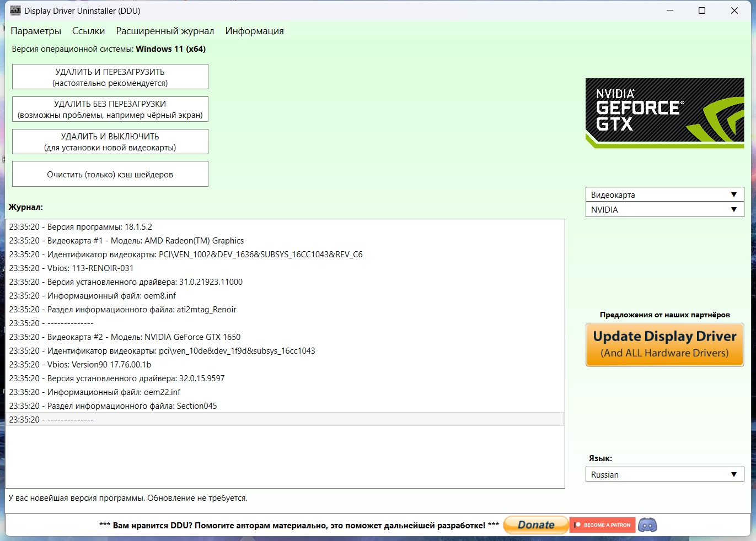756x541 pixels.
Task: Click УДАЛИТЬ И ВЫКЛЮЧИТЬ button
Action: coord(110,142)
